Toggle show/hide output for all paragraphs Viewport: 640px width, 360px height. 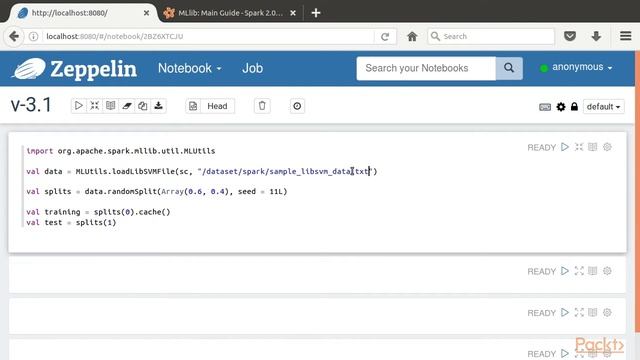tap(111, 106)
